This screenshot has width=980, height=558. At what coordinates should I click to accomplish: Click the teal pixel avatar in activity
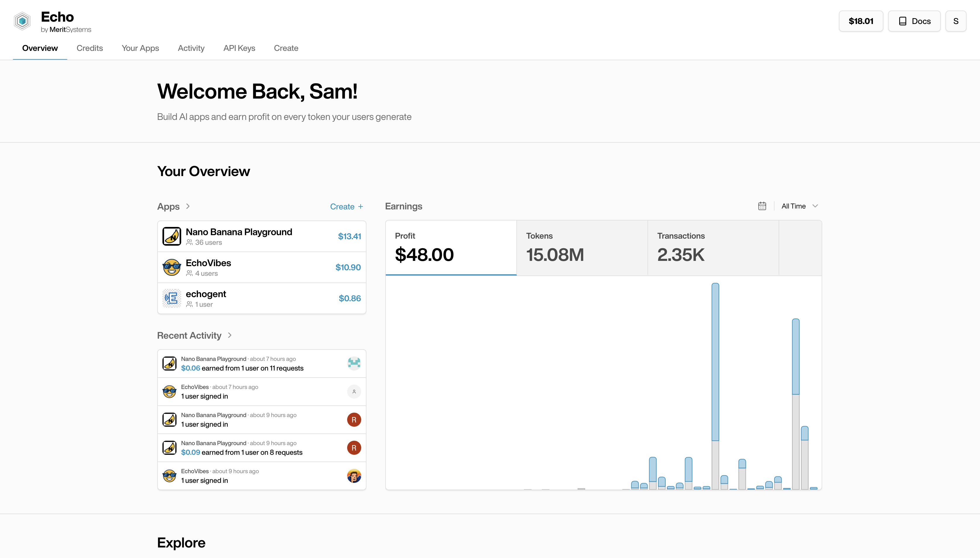[354, 363]
